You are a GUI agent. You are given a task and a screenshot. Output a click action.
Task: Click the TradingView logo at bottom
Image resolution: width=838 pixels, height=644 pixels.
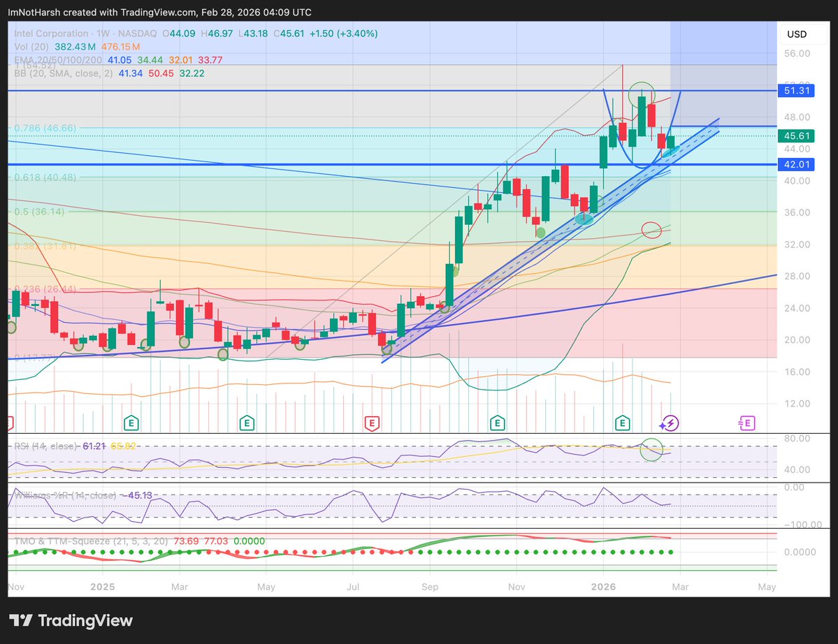pyautogui.click(x=71, y=620)
